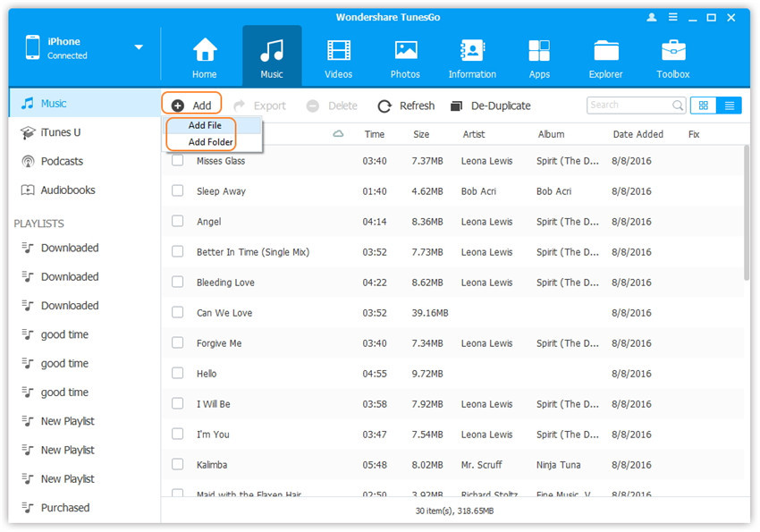The width and height of the screenshot is (760, 532).
Task: Switch to grid view layout
Action: pos(703,106)
